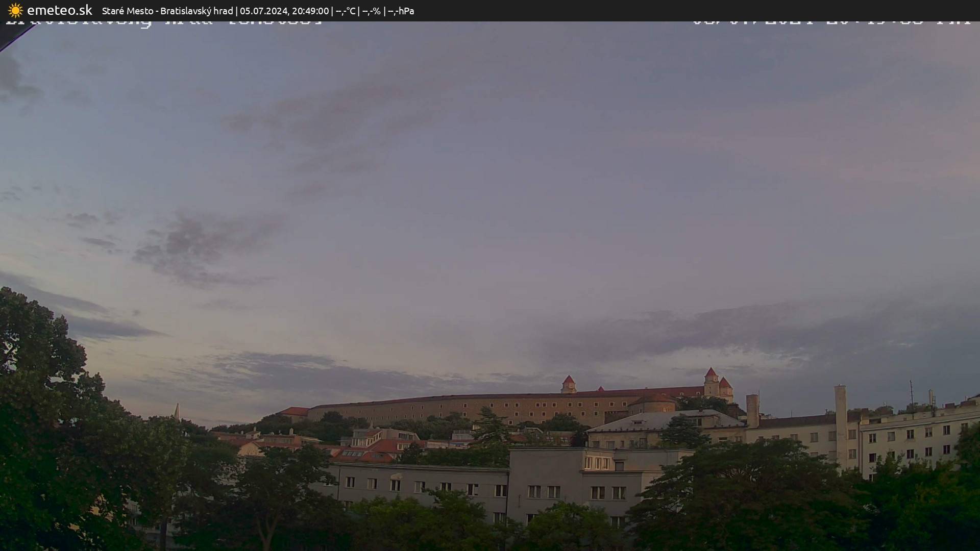Click the Staré Mesto - Bratislavský hrad title
Viewport: 980px width, 551px height.
click(167, 11)
